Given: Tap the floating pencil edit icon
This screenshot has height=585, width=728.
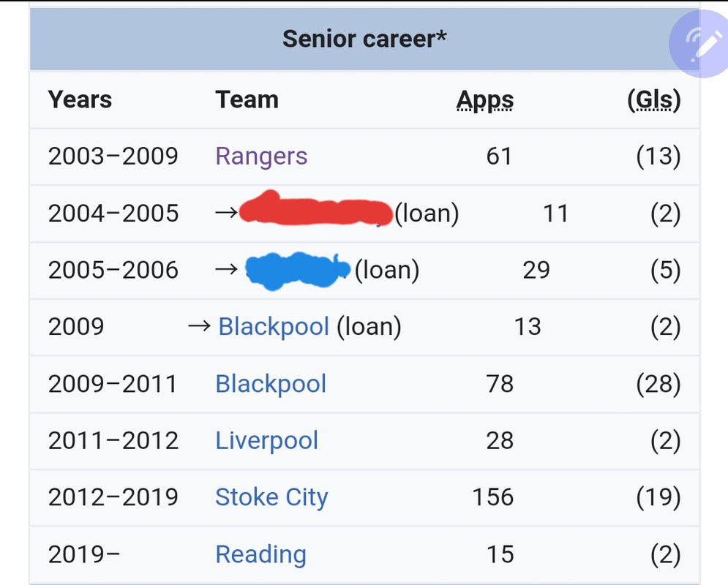Looking at the screenshot, I should tap(699, 45).
